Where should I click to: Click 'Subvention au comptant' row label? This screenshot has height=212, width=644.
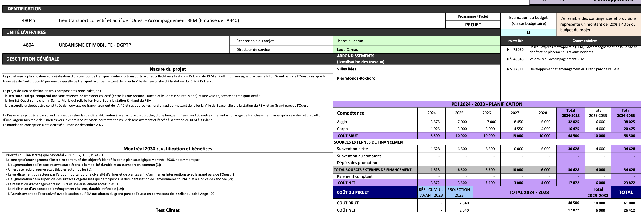point(359,156)
